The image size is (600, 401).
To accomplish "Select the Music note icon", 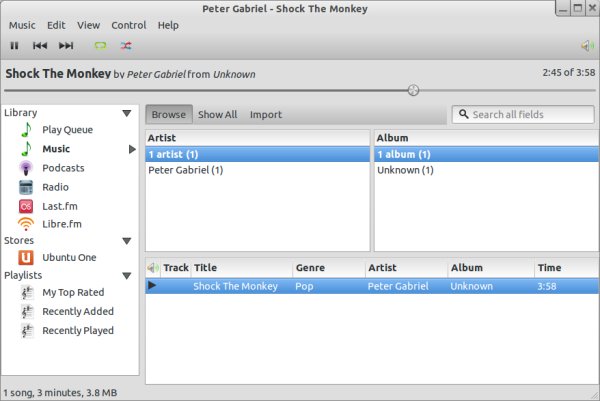I will (26, 149).
